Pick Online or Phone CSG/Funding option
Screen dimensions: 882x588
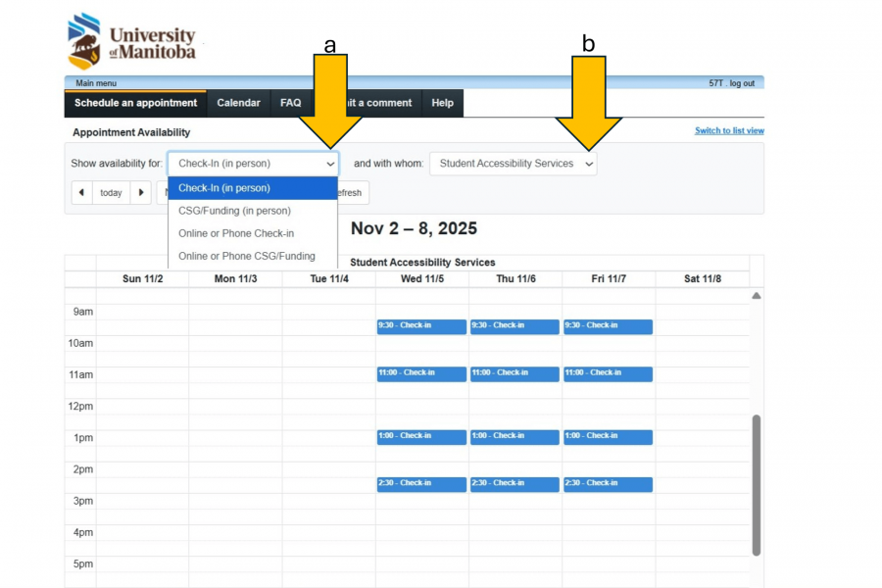pyautogui.click(x=247, y=256)
